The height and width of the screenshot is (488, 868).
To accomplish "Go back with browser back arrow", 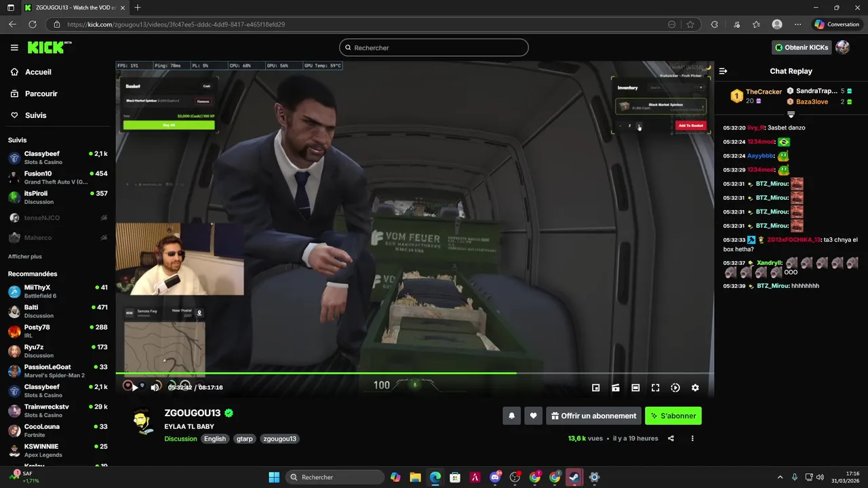I will [12, 24].
